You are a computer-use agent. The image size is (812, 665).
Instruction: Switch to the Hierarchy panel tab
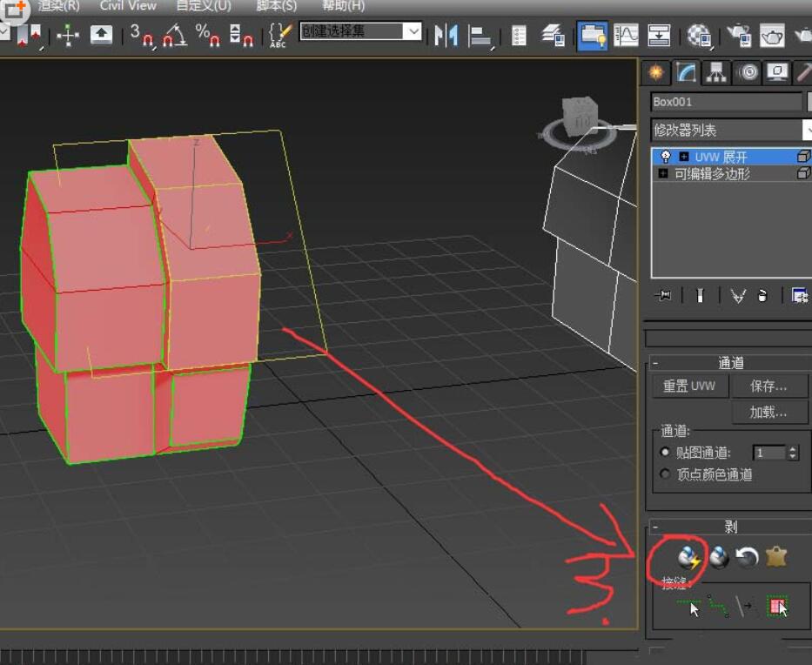point(716,73)
